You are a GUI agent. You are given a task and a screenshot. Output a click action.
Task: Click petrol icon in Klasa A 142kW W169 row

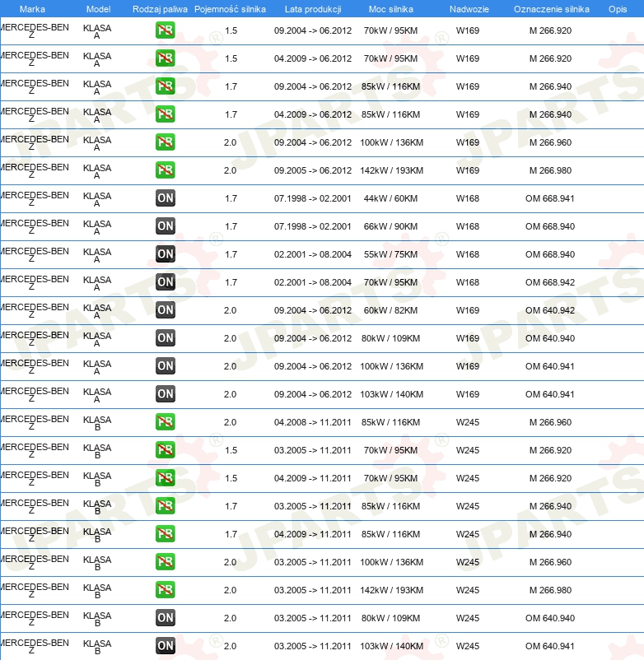(x=165, y=170)
